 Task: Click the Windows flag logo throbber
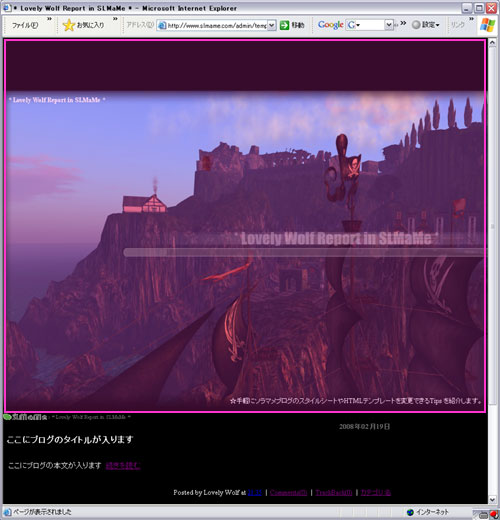tap(487, 25)
